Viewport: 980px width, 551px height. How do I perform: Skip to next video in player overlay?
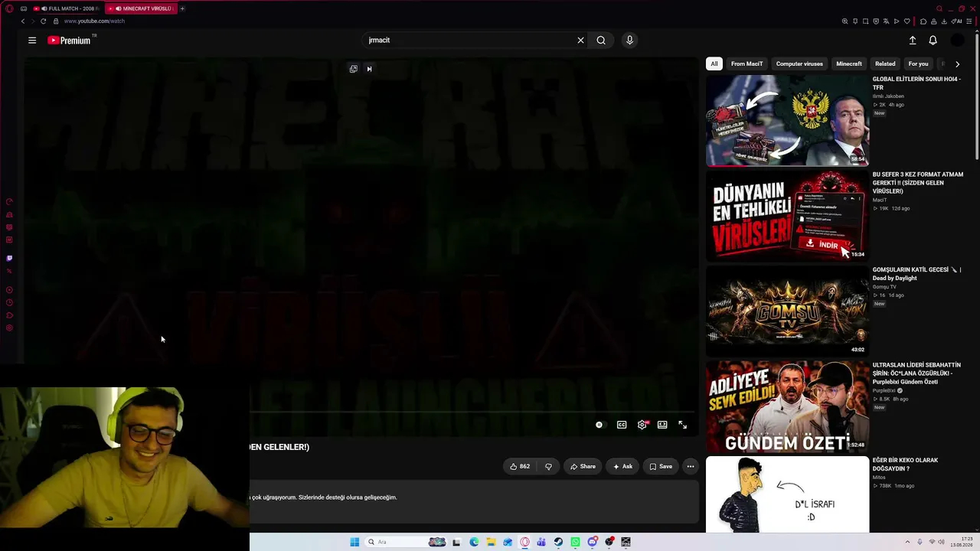pos(369,69)
